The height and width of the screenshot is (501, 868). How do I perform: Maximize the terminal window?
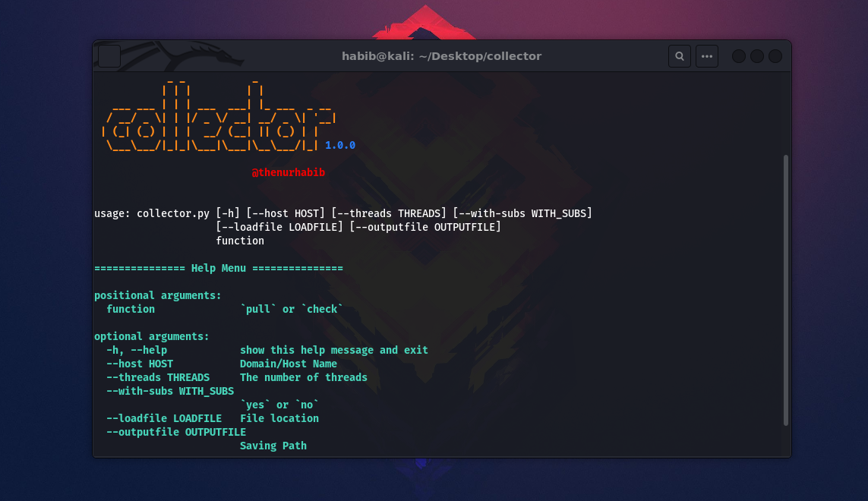(x=756, y=56)
